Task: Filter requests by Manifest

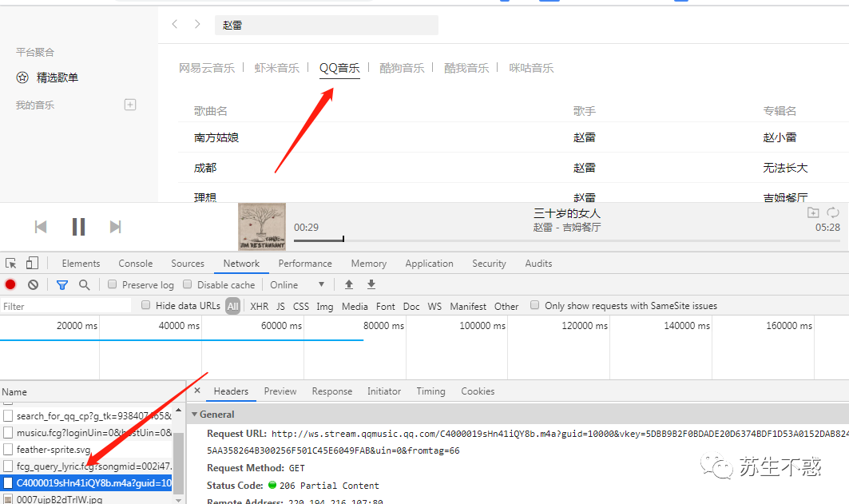Action: [x=468, y=307]
